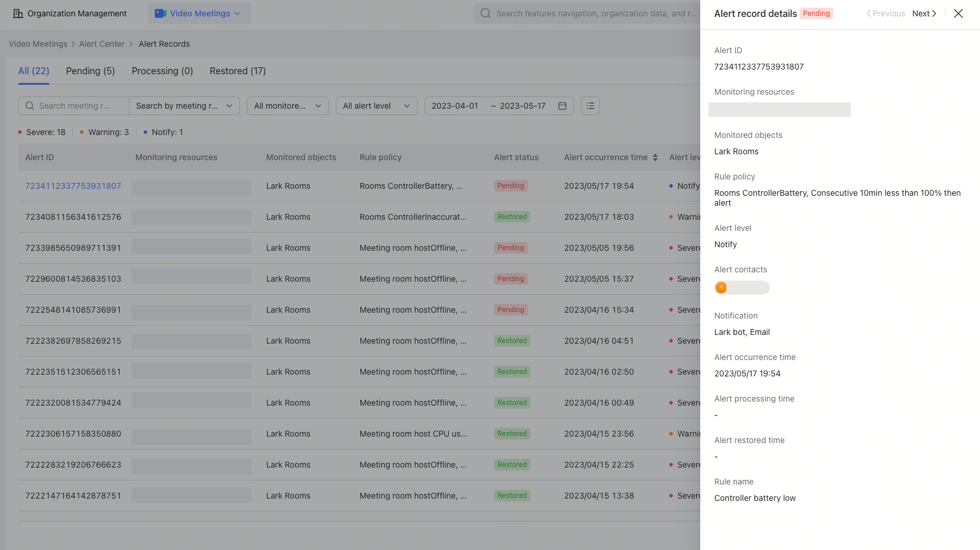
Task: Click the Video Meetings camera icon
Action: [x=160, y=13]
